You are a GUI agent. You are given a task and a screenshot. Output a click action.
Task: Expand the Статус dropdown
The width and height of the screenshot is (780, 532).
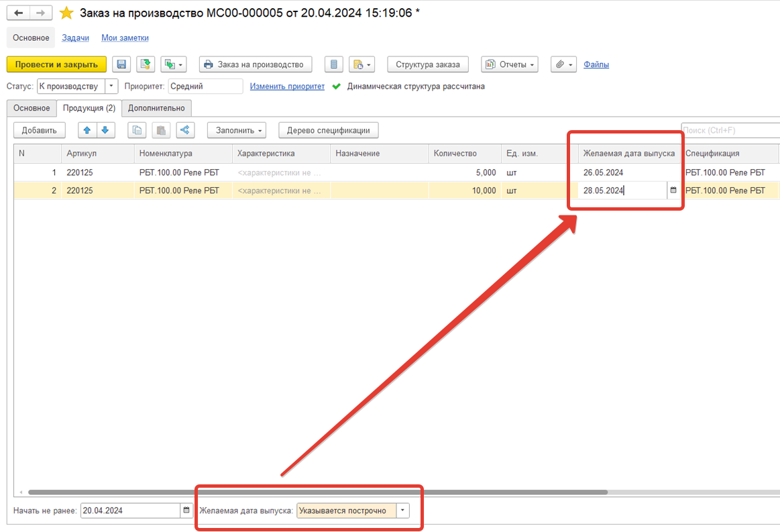click(111, 86)
